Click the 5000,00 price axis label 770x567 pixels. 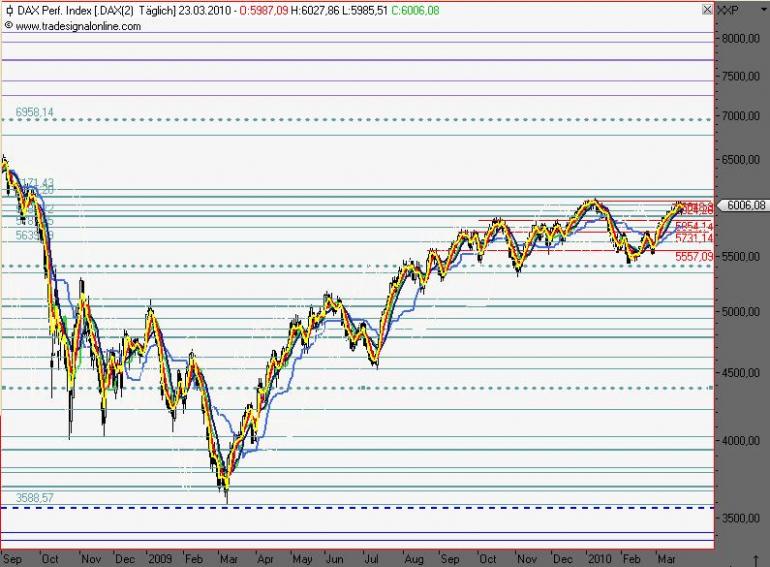click(x=741, y=312)
